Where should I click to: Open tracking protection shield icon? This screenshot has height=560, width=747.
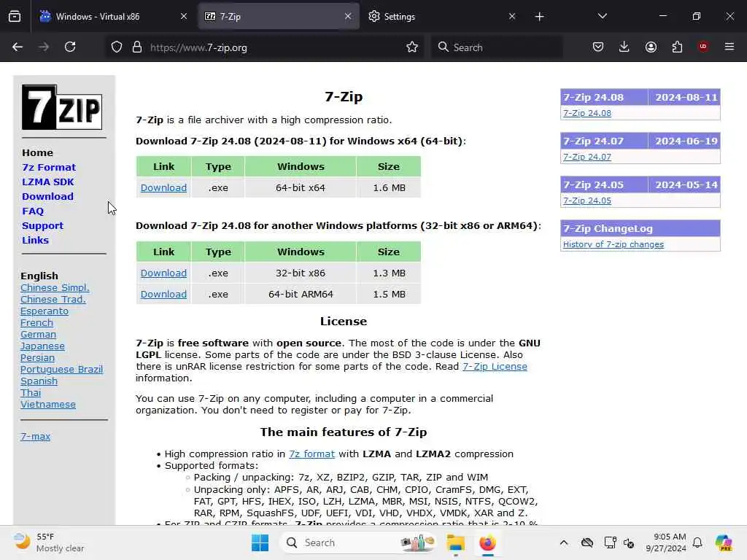117,47
